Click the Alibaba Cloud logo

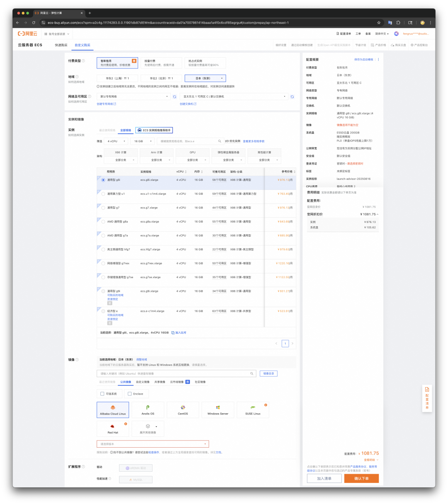[x=27, y=34]
